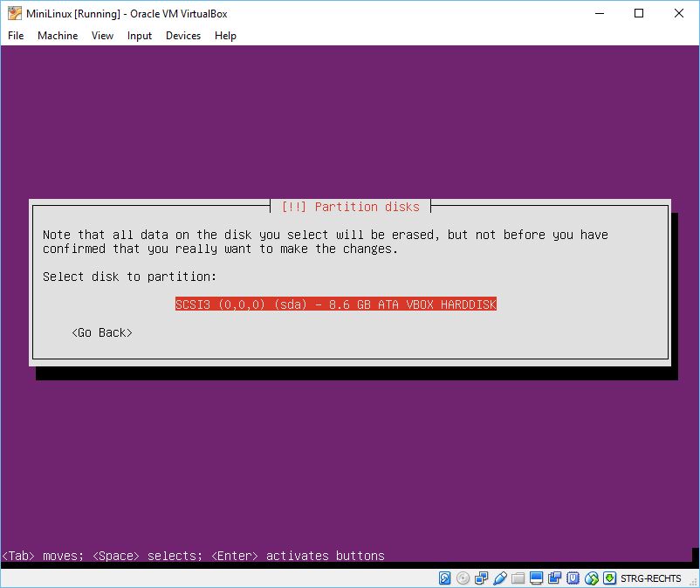Open the File menu
Image resolution: width=700 pixels, height=588 pixels.
[16, 36]
